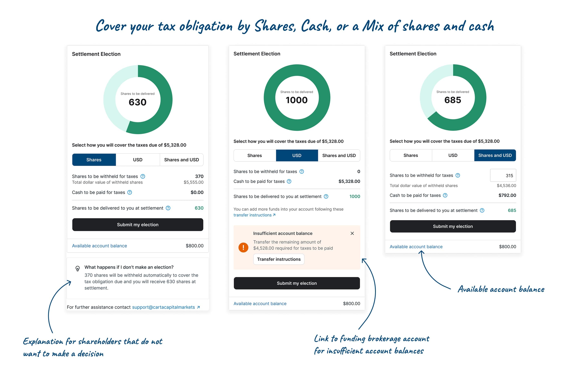Open help beside cash to be paid for taxes
The width and height of the screenshot is (588, 367).
(130, 192)
